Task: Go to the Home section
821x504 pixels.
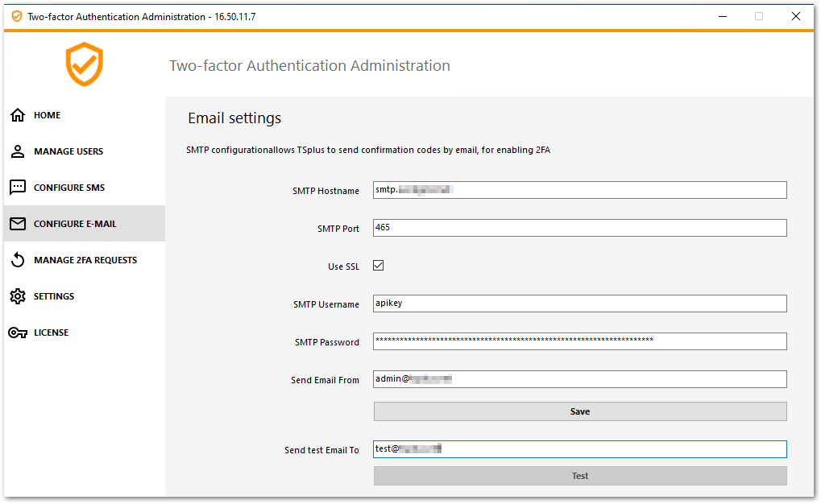Action: pyautogui.click(x=46, y=115)
